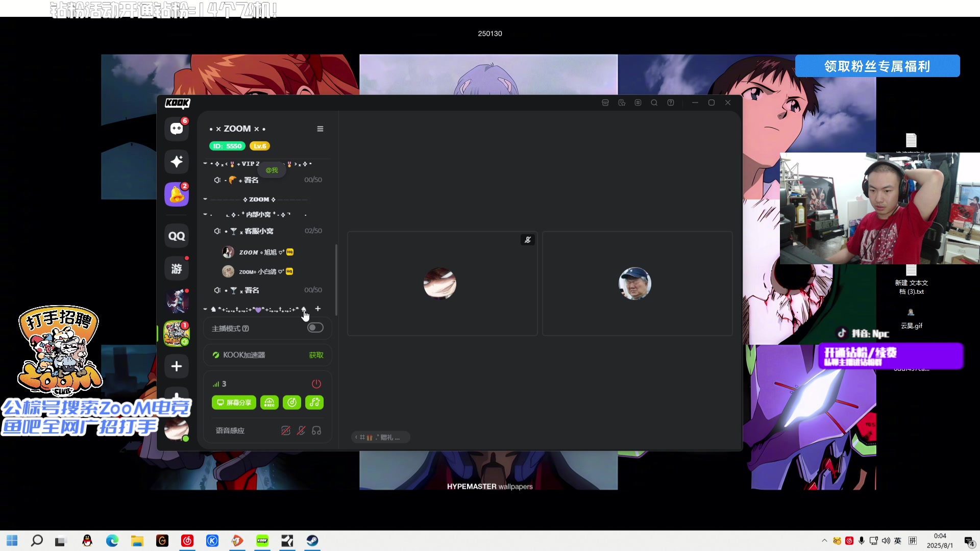
Task: Click 领取粉丝专属福利 blue banner
Action: (877, 66)
